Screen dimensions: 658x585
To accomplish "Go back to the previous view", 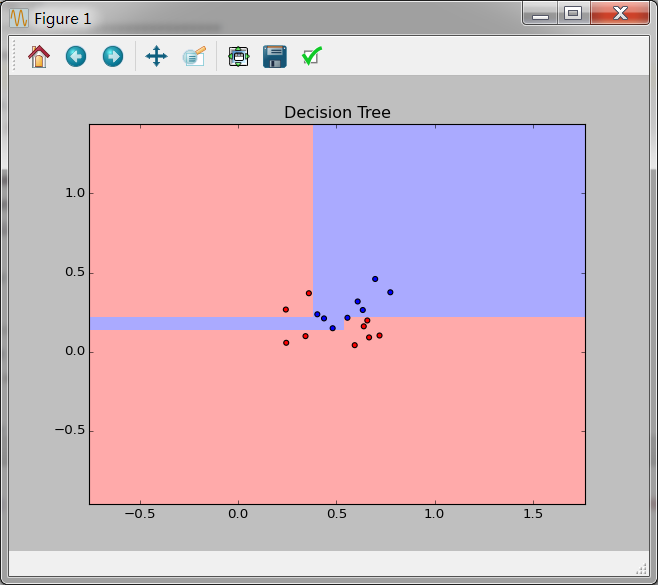I will pyautogui.click(x=76, y=56).
